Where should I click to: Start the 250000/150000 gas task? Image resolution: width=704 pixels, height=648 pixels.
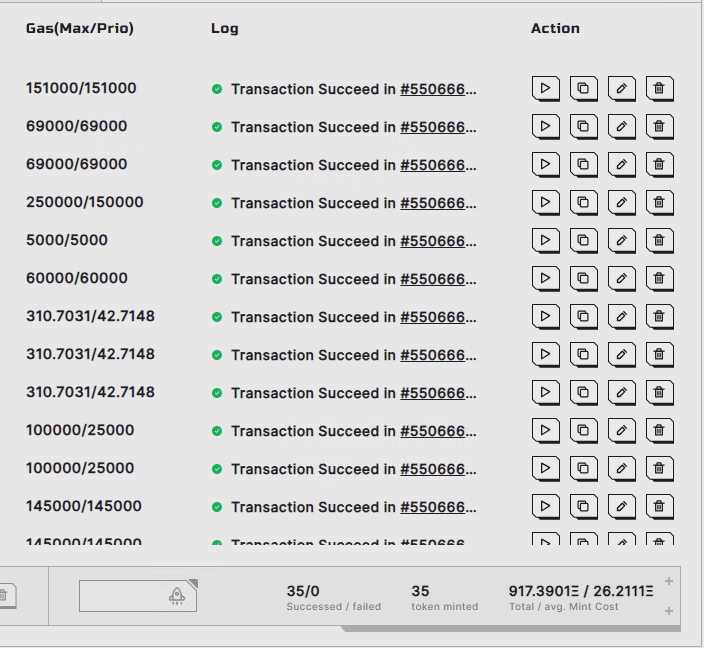(x=545, y=202)
